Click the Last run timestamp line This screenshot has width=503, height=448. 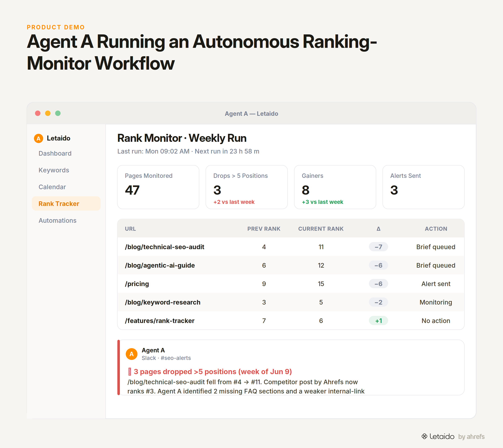pyautogui.click(x=188, y=151)
